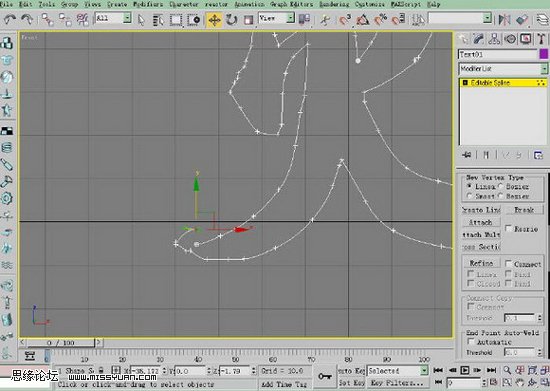Click the Break button
550x391 pixels.
coord(524,210)
